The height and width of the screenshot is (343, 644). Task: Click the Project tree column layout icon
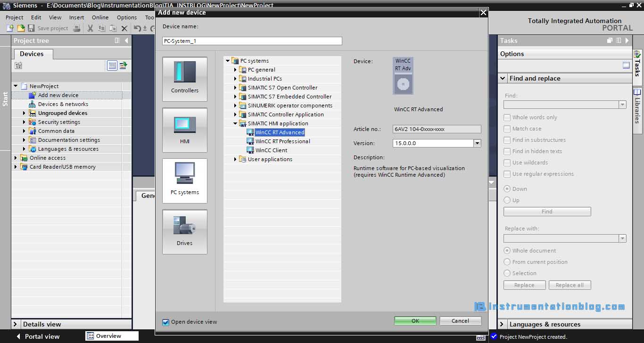(x=117, y=41)
